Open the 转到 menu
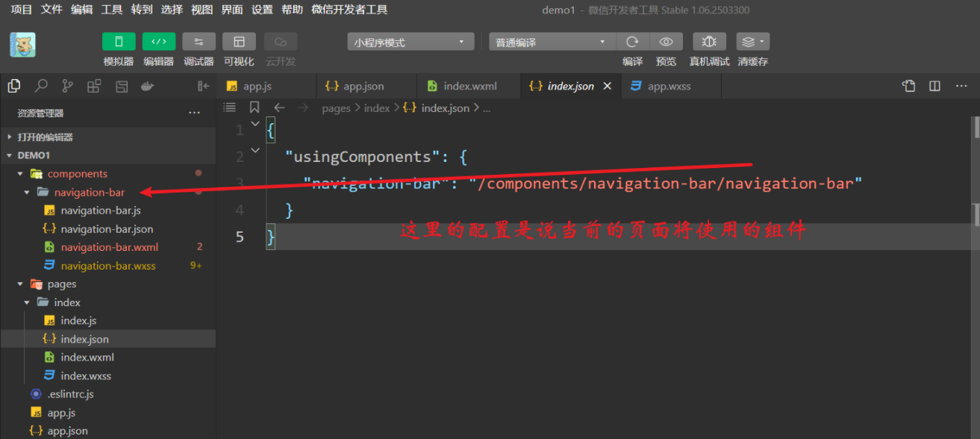 pos(142,10)
